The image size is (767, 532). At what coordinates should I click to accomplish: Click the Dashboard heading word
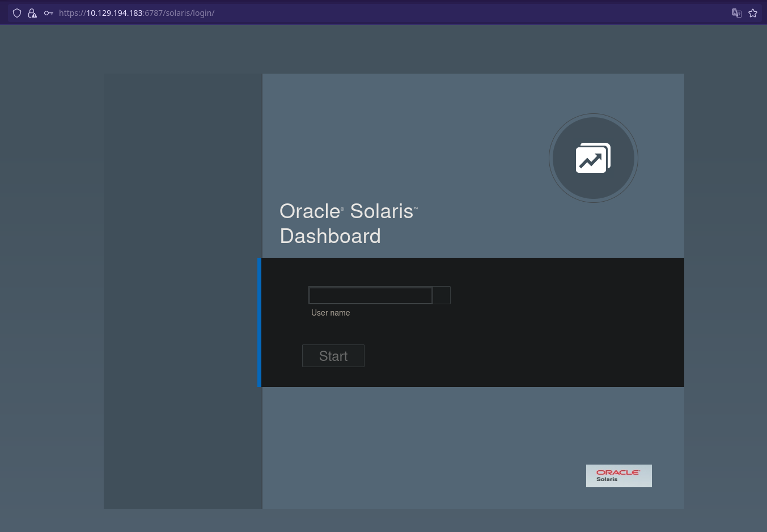(330, 236)
